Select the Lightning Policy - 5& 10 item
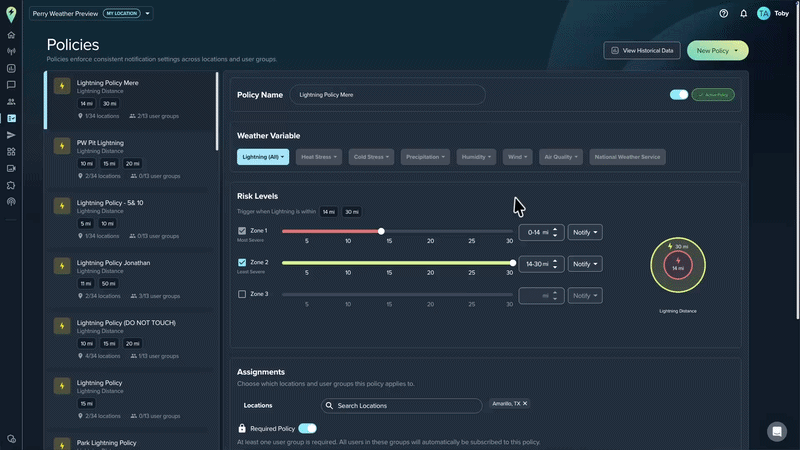800x450 pixels. pyautogui.click(x=130, y=219)
